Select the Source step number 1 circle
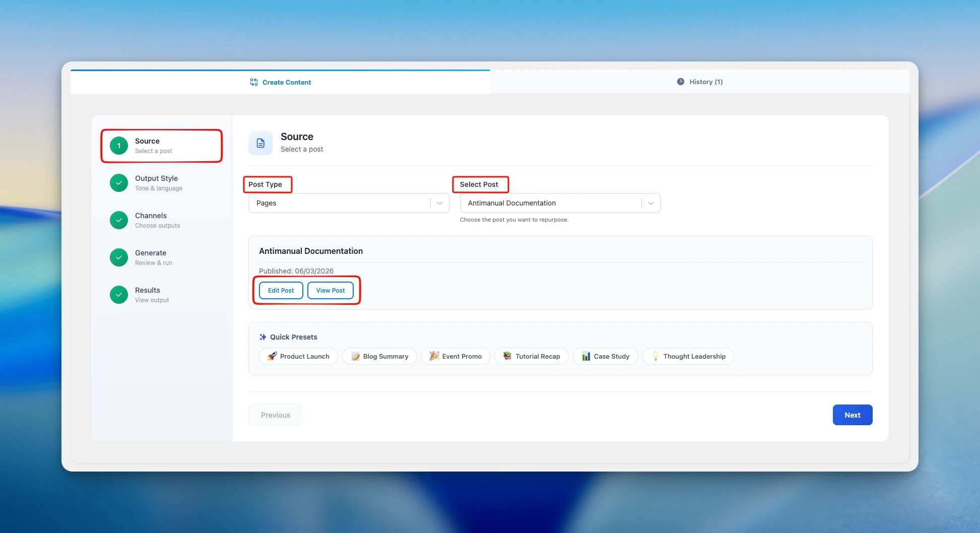This screenshot has width=980, height=533. [x=119, y=146]
